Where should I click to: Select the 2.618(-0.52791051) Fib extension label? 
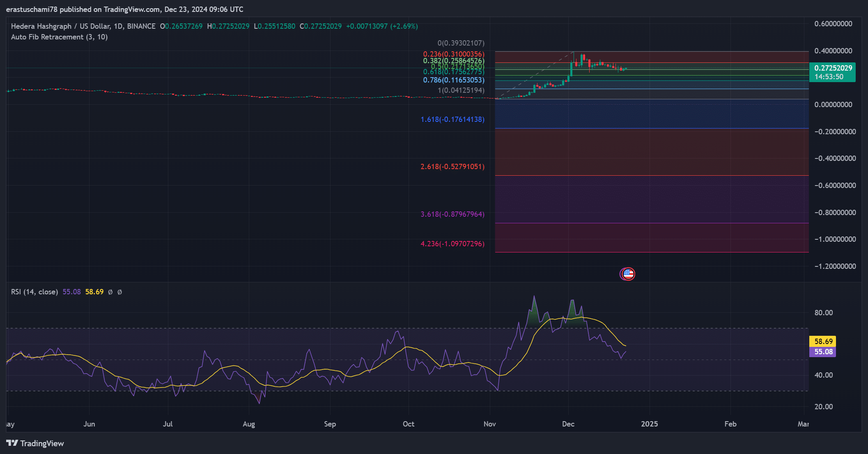pos(452,167)
